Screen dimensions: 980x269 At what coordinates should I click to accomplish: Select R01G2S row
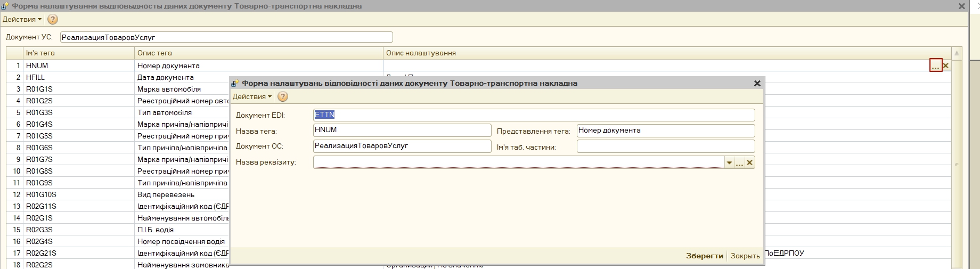[x=79, y=101]
